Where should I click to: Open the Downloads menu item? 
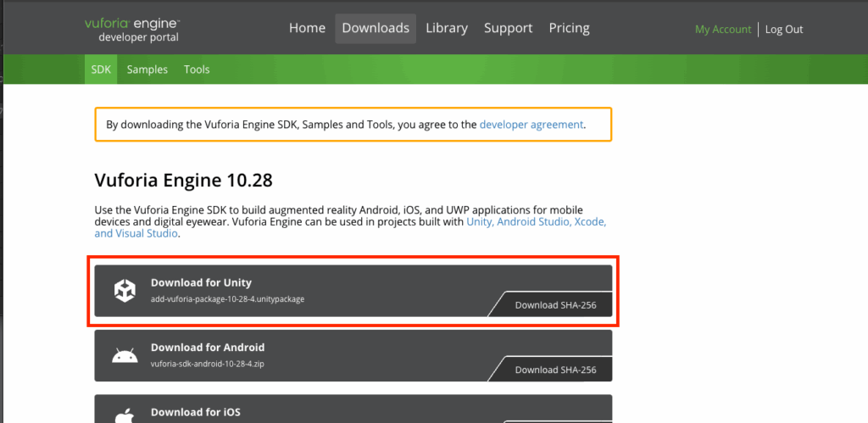[x=376, y=28]
